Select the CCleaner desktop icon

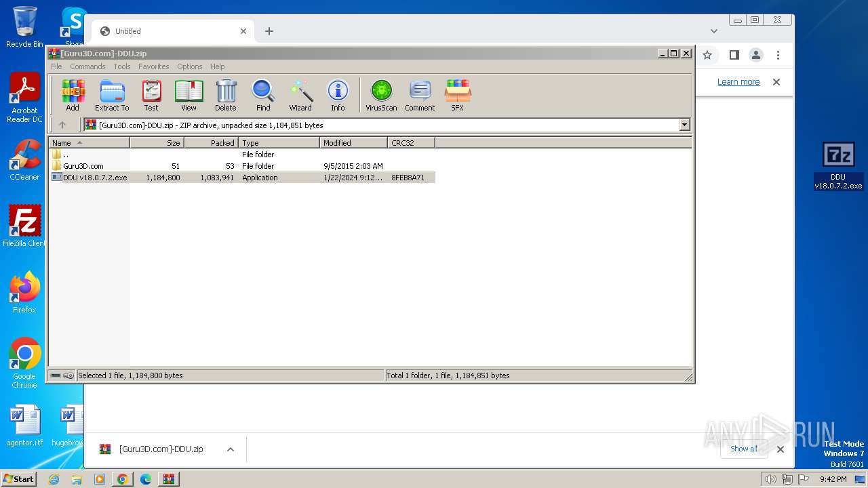pyautogui.click(x=24, y=160)
